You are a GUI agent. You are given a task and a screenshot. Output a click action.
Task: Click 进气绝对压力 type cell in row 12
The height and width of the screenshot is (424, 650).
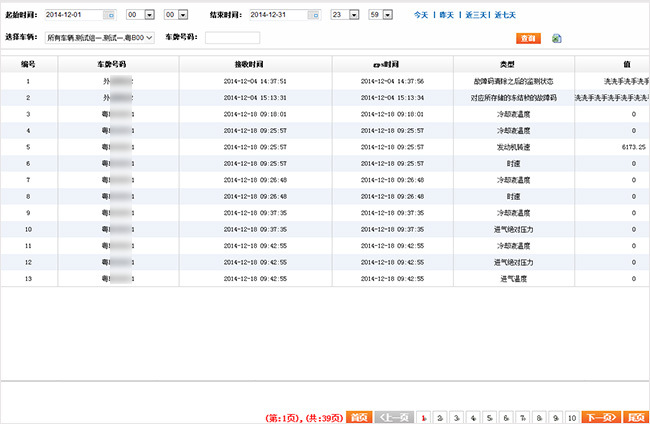click(513, 262)
